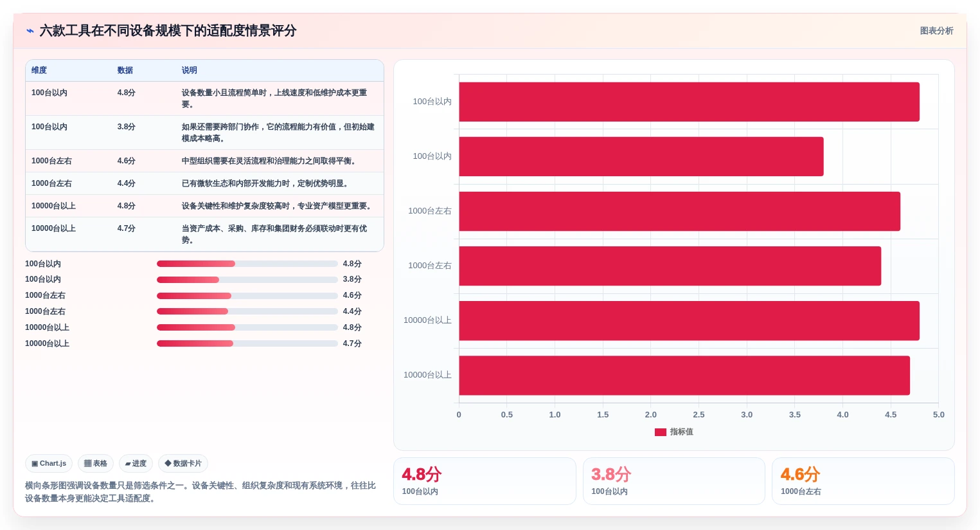980x530 pixels.
Task: Toggle the 指标值 legend swatch
Action: 661,432
